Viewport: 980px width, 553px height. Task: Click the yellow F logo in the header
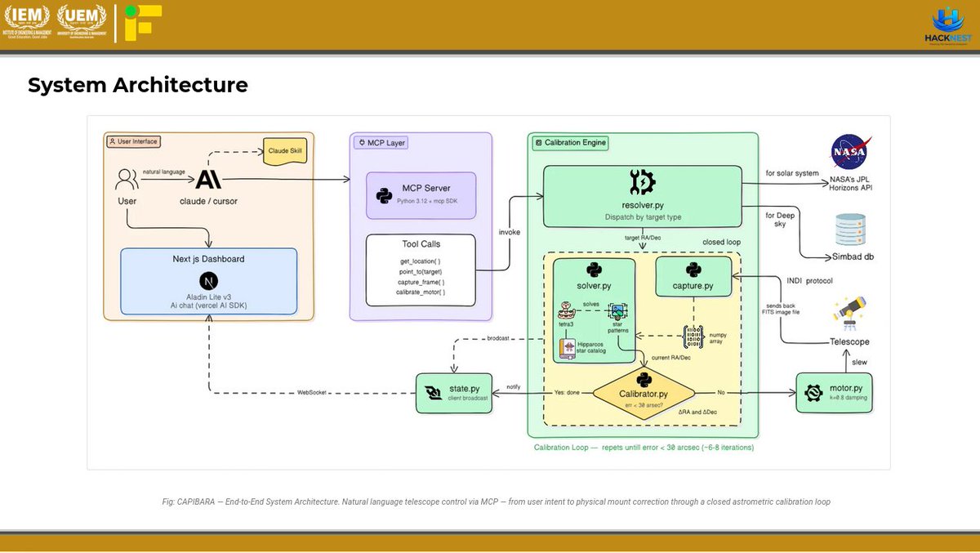pos(144,23)
